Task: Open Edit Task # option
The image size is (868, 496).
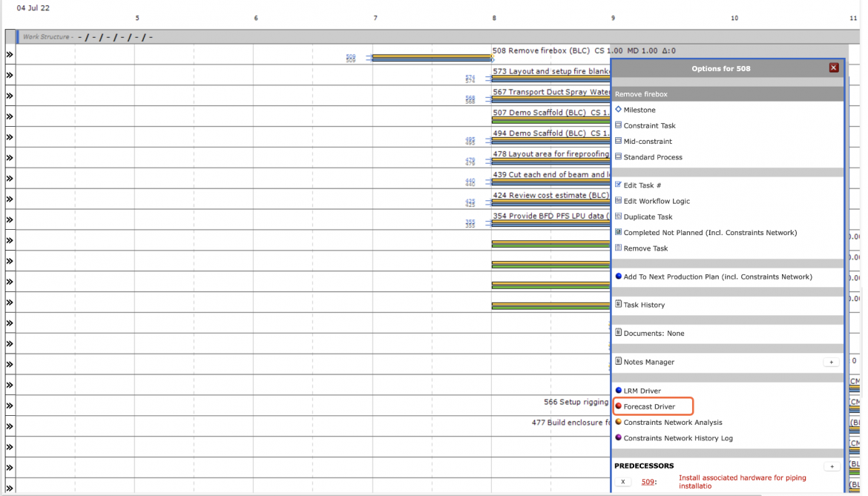Action: tap(642, 185)
